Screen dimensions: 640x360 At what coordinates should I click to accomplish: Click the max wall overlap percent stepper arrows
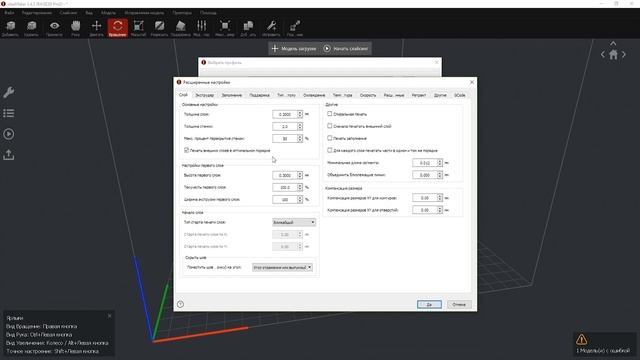(300, 138)
